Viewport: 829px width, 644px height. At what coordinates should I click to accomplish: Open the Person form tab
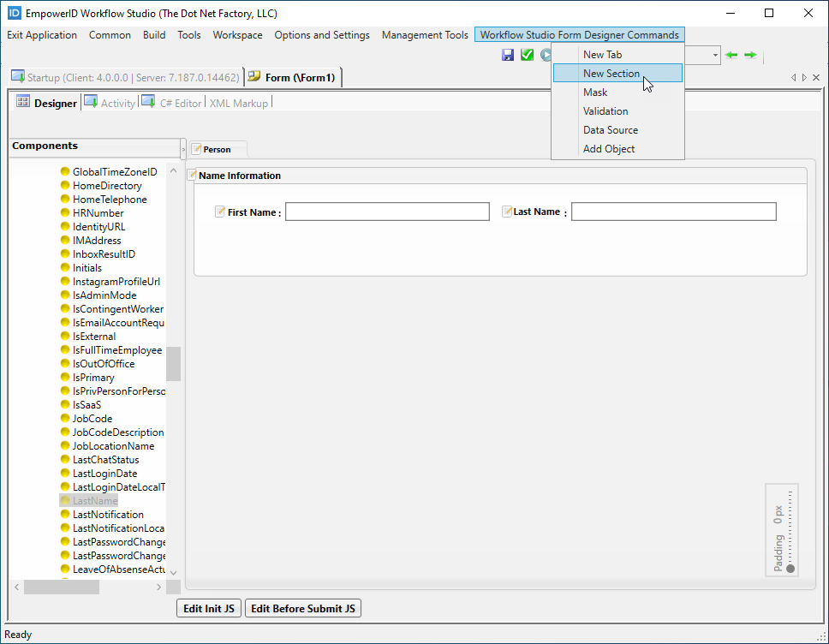click(217, 149)
